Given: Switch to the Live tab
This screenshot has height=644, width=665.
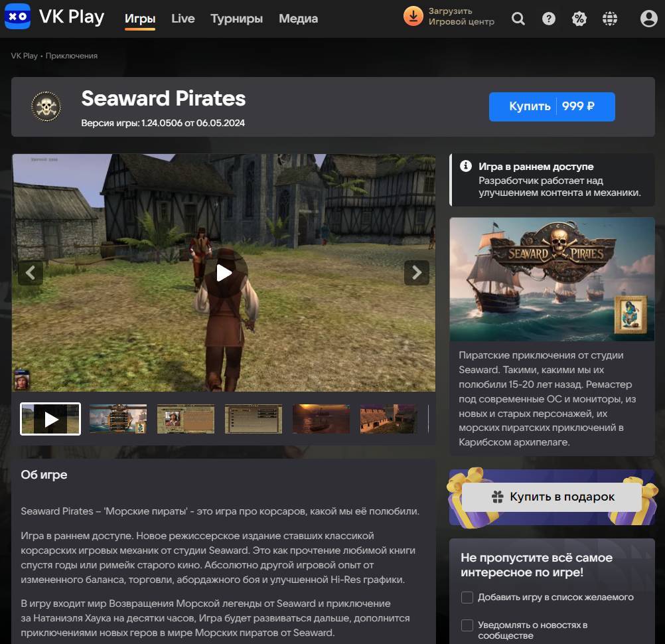Looking at the screenshot, I should (x=183, y=19).
